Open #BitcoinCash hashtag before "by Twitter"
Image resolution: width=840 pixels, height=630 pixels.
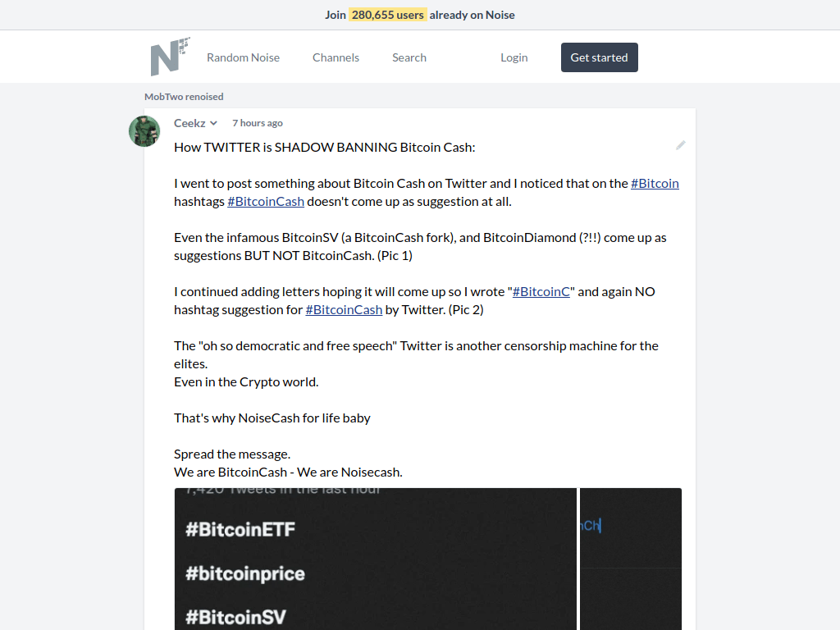pos(344,309)
